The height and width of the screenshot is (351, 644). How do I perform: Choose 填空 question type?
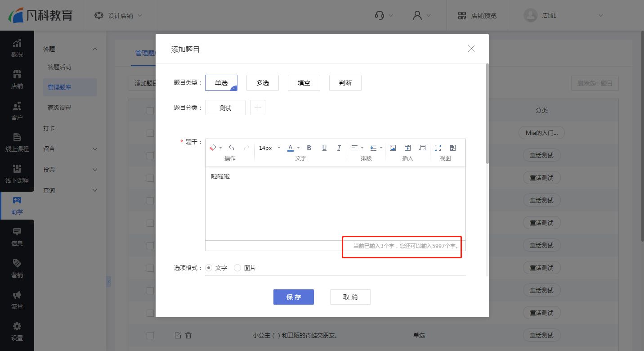(x=304, y=83)
